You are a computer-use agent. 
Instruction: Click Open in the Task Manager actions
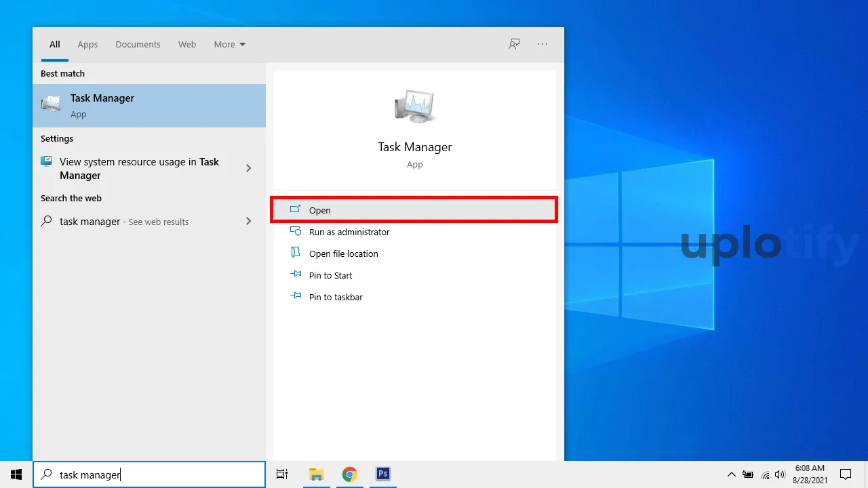point(414,210)
